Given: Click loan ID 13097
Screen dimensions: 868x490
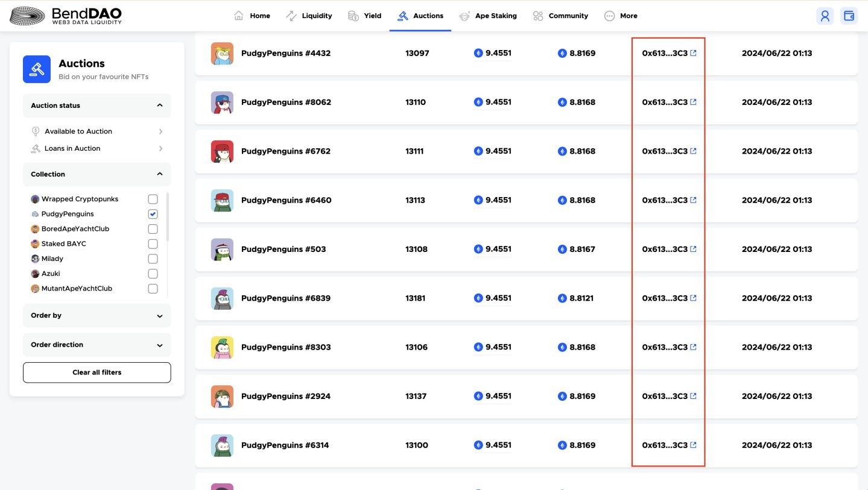Looking at the screenshot, I should click(417, 53).
